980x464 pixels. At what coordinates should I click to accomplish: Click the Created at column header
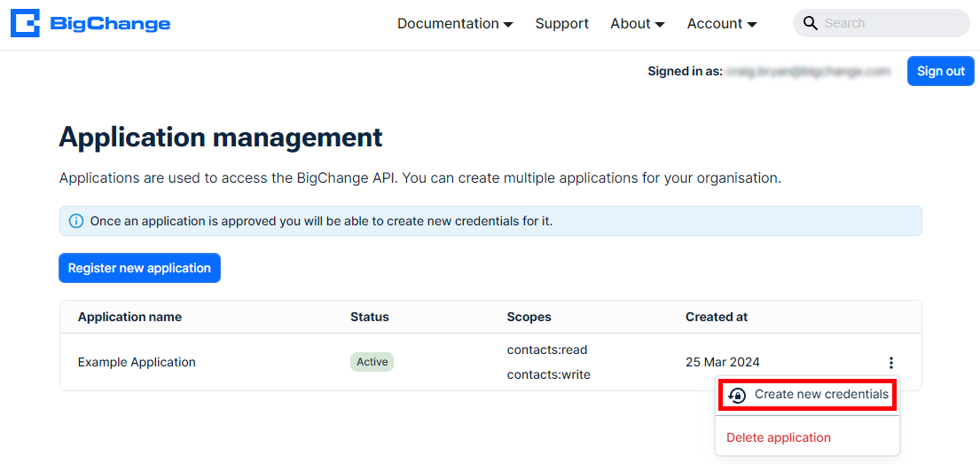point(717,317)
